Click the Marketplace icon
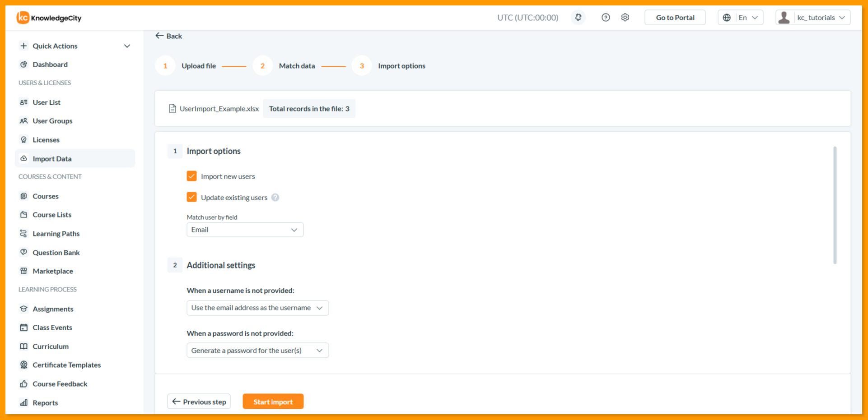868x420 pixels. pyautogui.click(x=24, y=271)
